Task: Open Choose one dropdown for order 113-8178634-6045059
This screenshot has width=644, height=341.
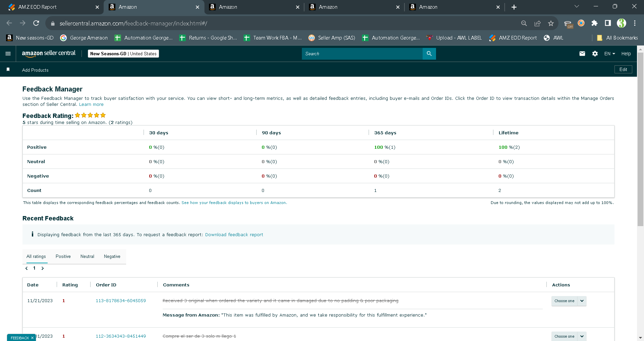Action: (x=569, y=301)
